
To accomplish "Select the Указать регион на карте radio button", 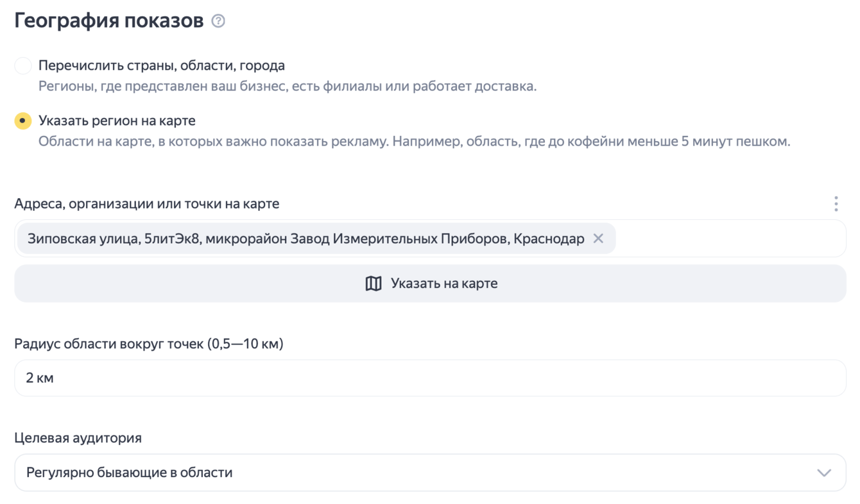I will (23, 121).
